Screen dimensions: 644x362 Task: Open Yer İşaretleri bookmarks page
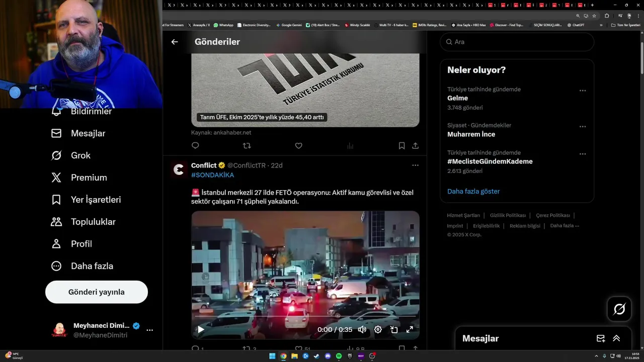[86, 200]
